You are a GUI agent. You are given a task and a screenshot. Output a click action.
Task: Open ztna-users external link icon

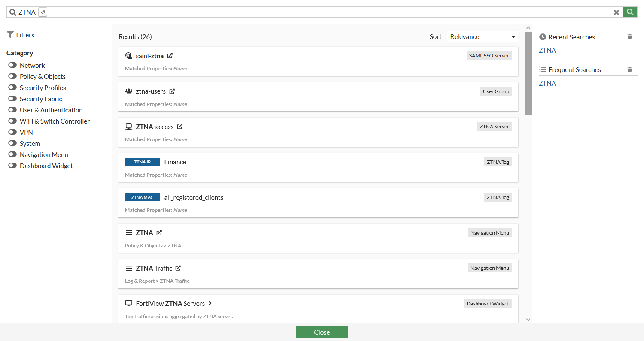click(x=172, y=91)
